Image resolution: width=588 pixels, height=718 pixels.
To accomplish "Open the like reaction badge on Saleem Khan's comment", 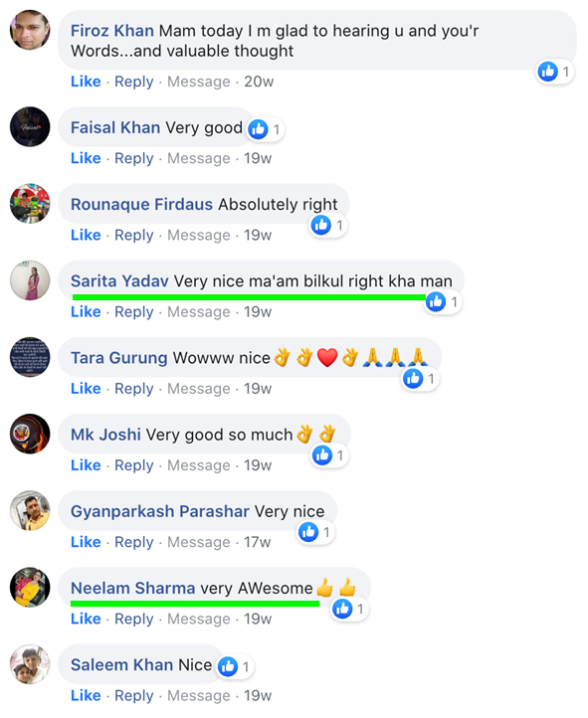I will tap(235, 666).
